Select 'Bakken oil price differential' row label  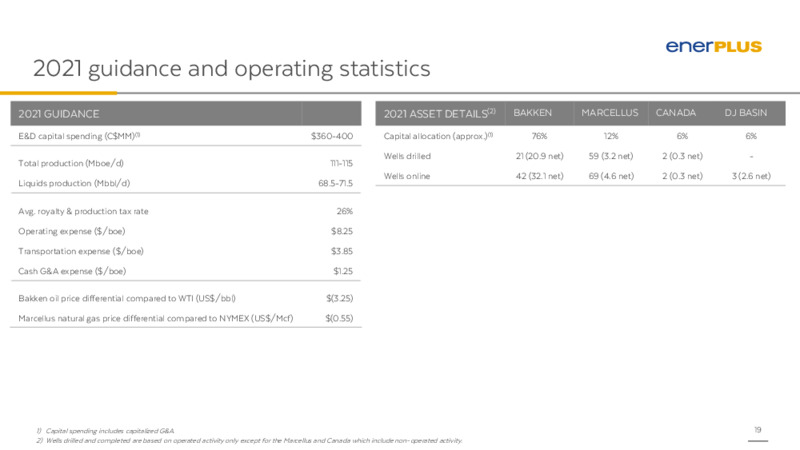[x=127, y=298]
